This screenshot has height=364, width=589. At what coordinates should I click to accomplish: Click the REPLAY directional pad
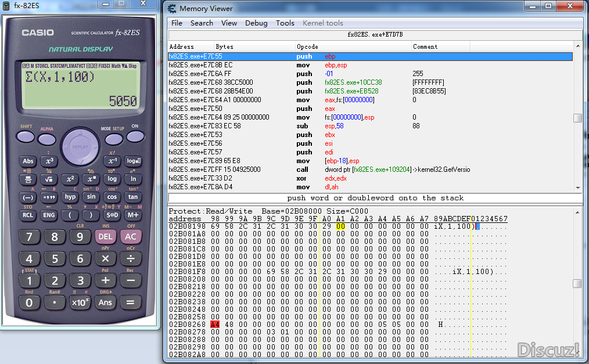[x=80, y=147]
